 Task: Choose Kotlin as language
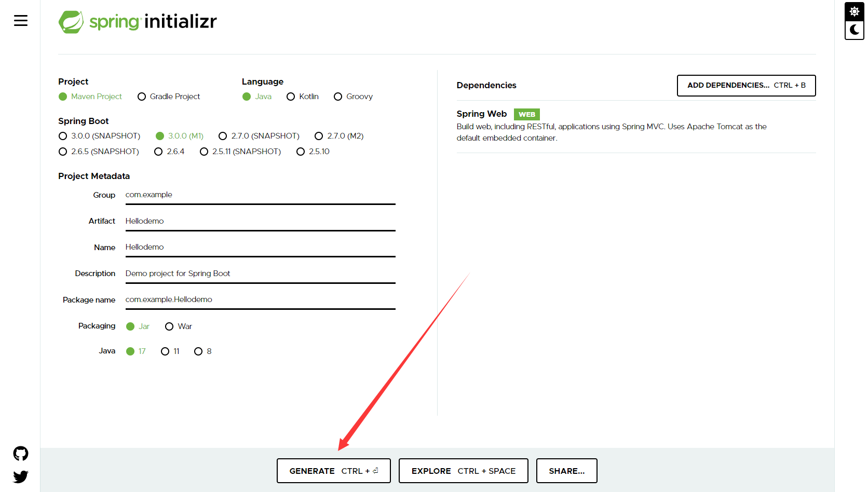point(303,97)
